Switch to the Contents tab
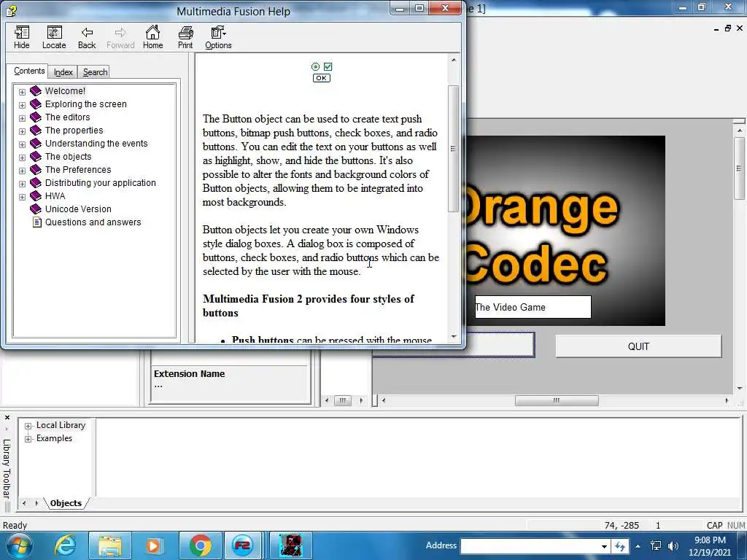 (29, 71)
